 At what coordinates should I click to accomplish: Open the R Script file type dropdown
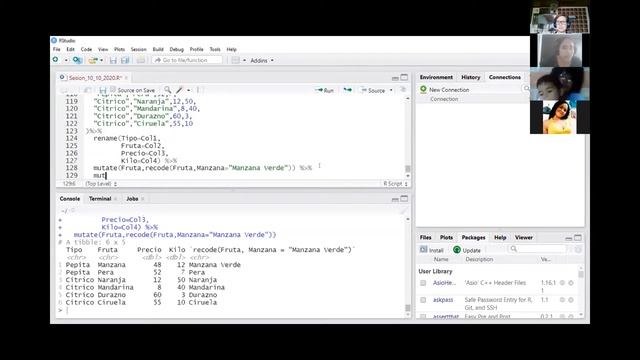tap(395, 184)
